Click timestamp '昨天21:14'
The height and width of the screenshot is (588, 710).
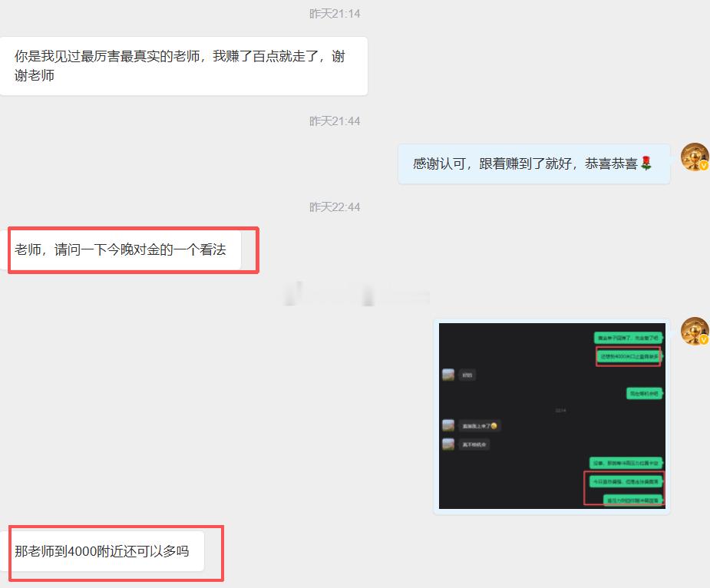[335, 14]
